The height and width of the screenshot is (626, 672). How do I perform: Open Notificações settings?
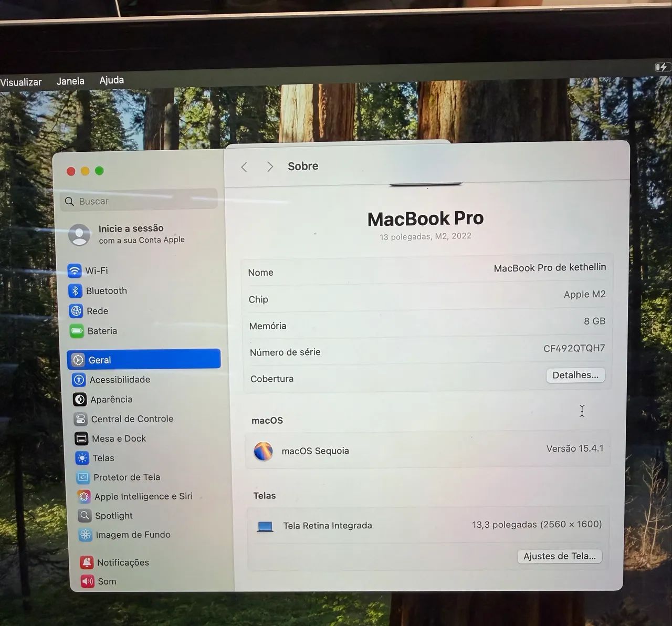click(x=114, y=562)
